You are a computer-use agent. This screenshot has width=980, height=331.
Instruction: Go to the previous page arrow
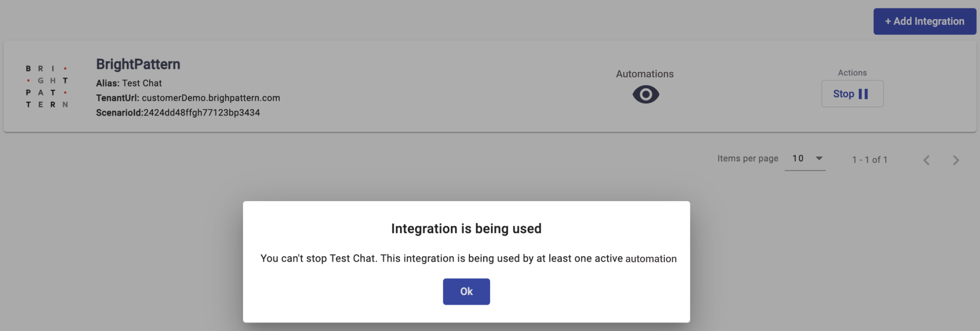coord(926,160)
